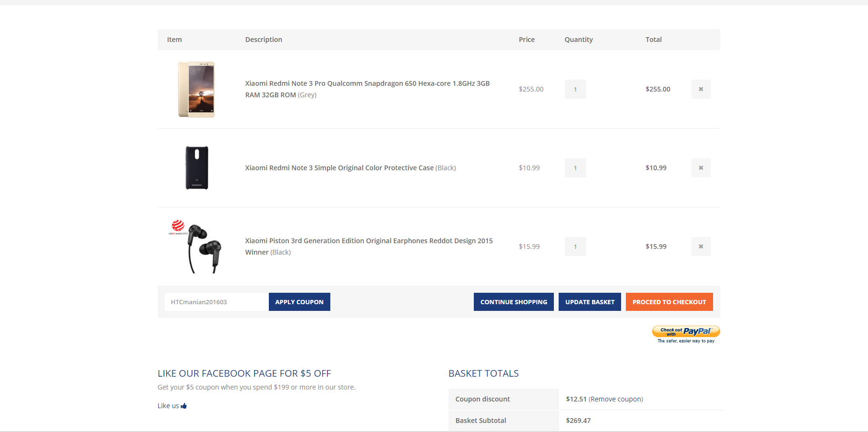This screenshot has width=868, height=432.
Task: Remove the Protective Case from basket
Action: click(701, 168)
